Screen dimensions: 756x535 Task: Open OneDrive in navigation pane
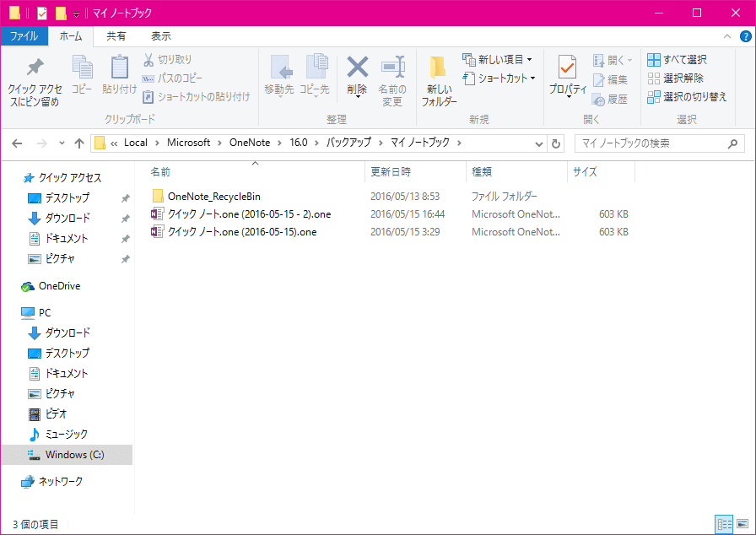point(59,286)
